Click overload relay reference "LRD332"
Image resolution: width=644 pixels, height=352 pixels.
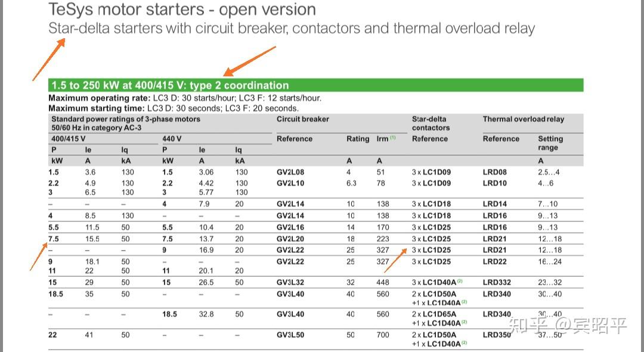497,283
